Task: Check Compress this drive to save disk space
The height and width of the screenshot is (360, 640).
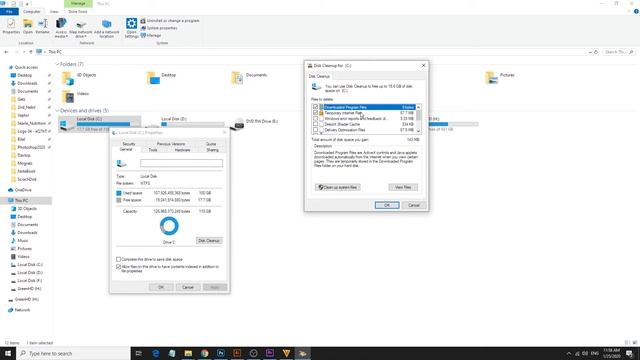Action: click(118, 260)
